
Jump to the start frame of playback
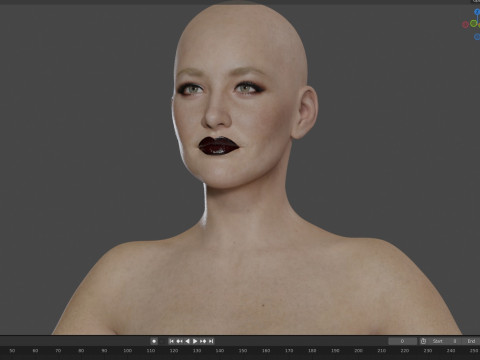click(x=171, y=341)
